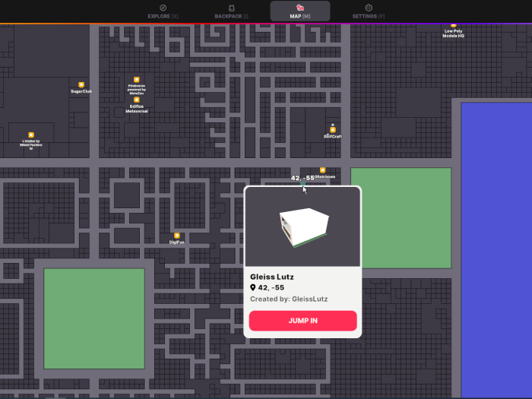The height and width of the screenshot is (399, 532).
Task: Click the Rainbows marker near 42, -55
Action: point(322,170)
